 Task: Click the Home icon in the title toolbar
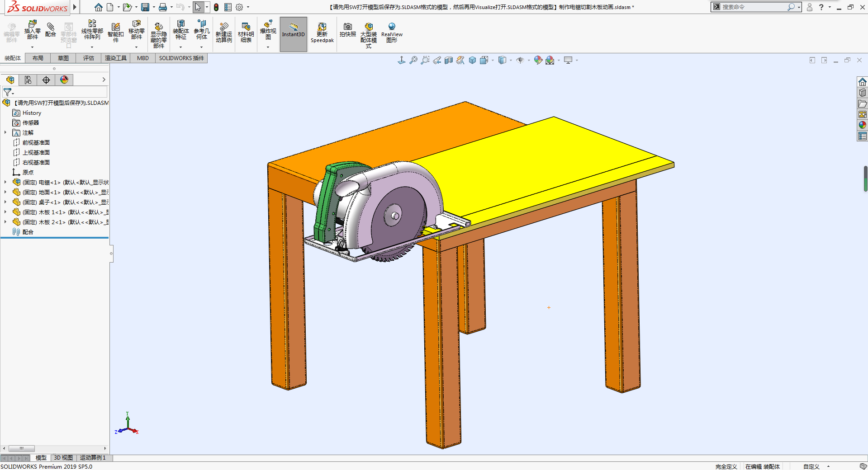[x=98, y=7]
